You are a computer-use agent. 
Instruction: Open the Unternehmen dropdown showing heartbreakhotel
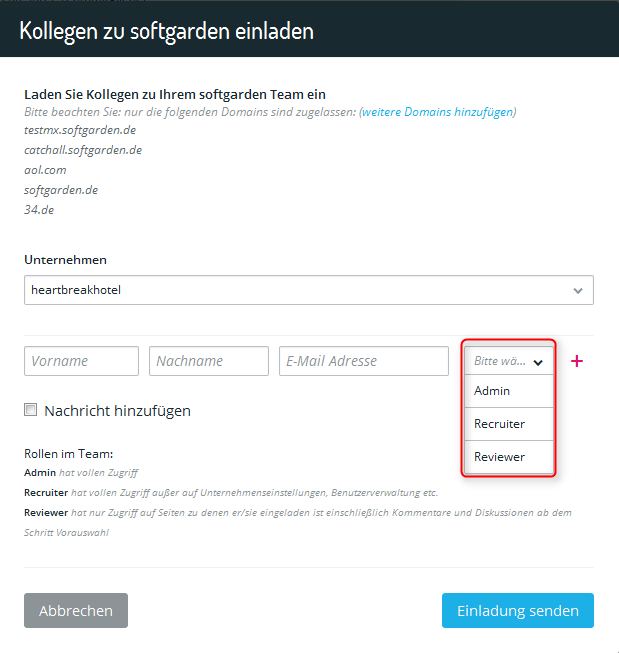309,290
